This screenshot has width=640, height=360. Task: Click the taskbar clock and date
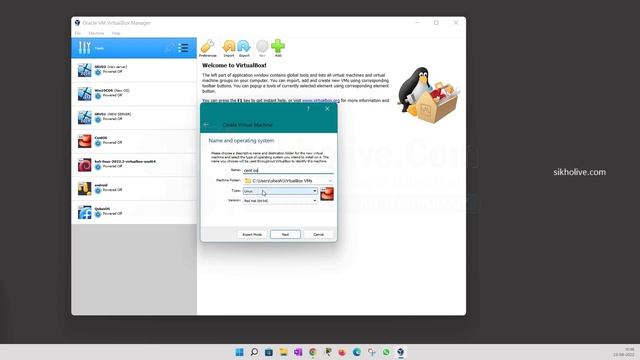coord(624,352)
